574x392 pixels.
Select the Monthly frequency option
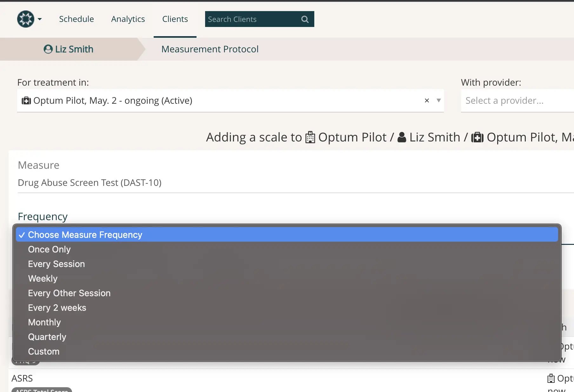44,322
